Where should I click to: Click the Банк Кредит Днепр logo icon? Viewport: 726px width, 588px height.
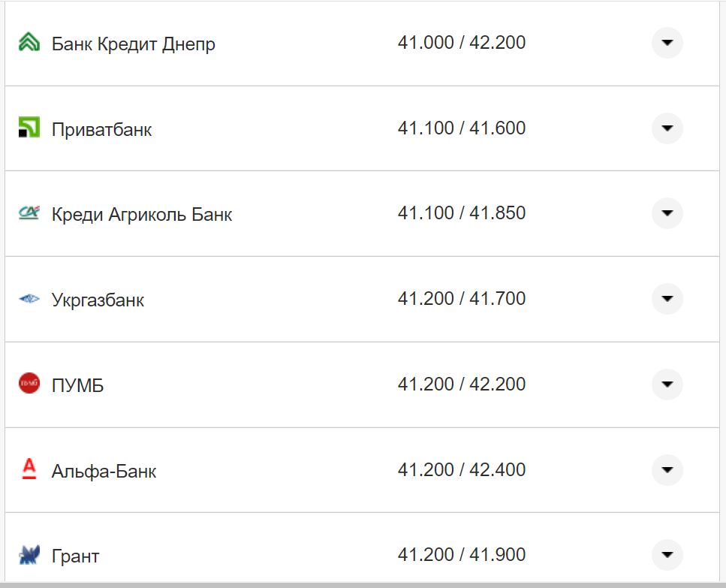29,43
